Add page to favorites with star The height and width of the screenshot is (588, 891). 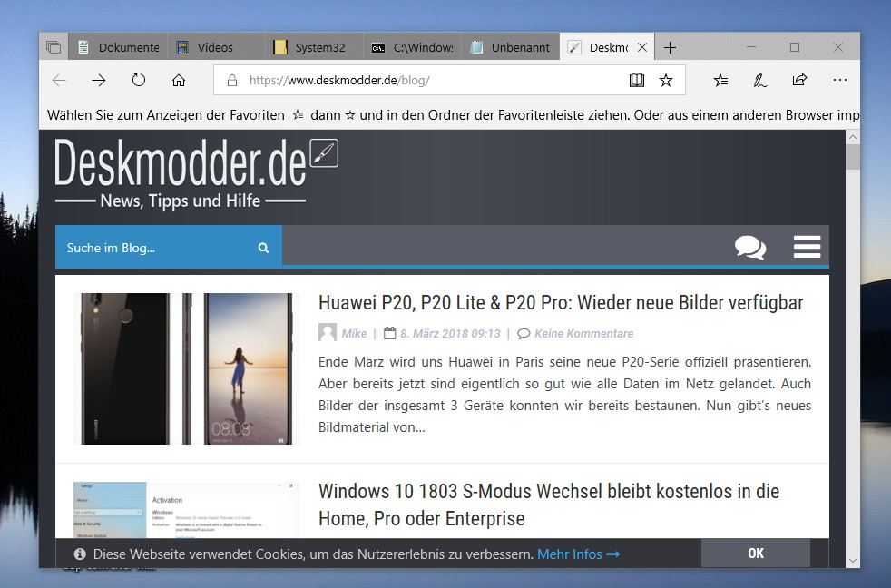pyautogui.click(x=666, y=80)
